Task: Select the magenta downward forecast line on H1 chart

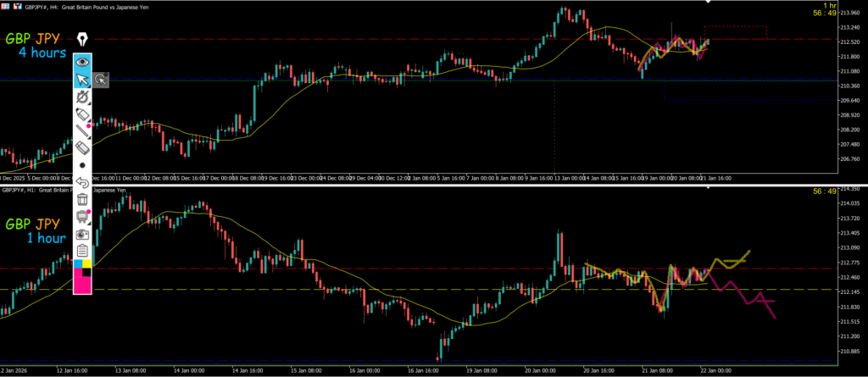Action: (x=742, y=293)
